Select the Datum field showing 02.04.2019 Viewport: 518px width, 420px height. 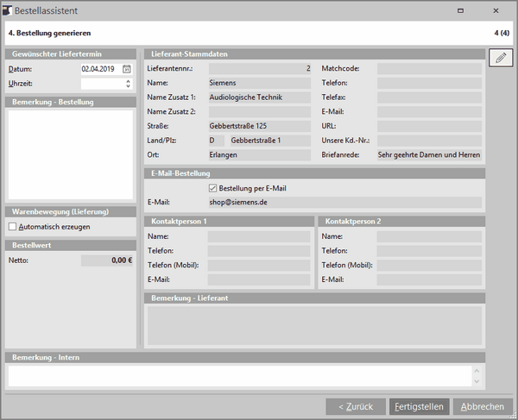pyautogui.click(x=98, y=68)
